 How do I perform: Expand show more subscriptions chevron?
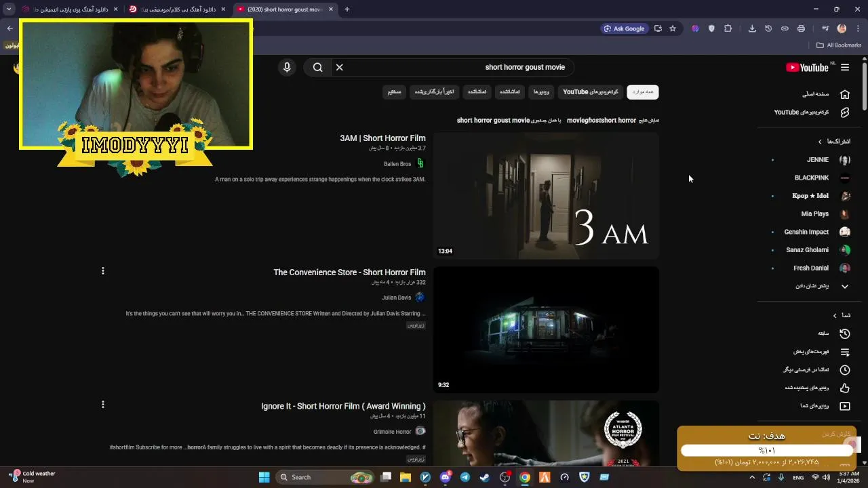pyautogui.click(x=844, y=287)
